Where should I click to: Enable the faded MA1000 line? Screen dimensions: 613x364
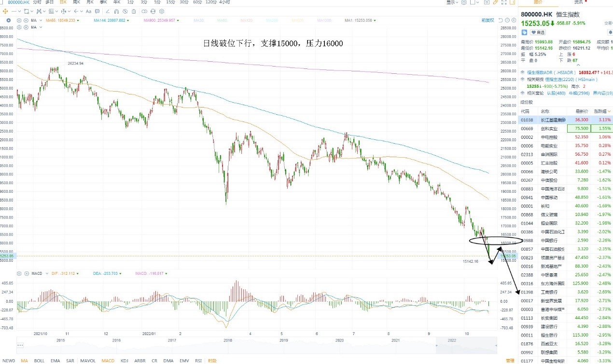tap(324, 20)
